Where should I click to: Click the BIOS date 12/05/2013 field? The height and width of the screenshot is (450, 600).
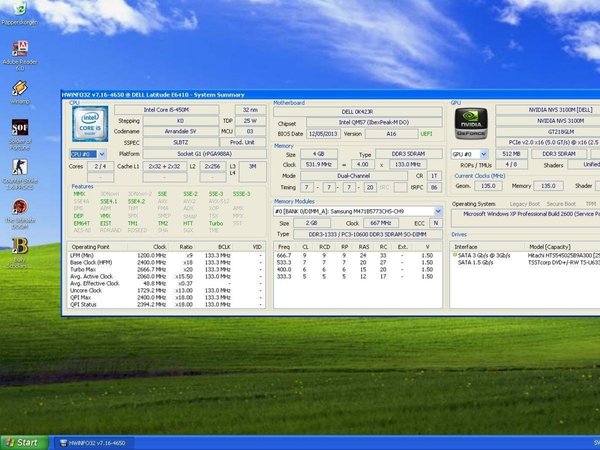click(324, 134)
